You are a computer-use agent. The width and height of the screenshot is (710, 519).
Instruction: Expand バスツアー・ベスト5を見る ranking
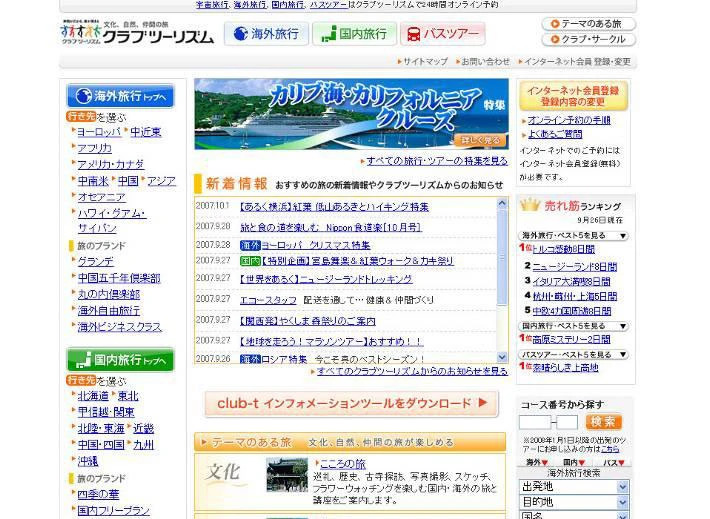(x=574, y=354)
